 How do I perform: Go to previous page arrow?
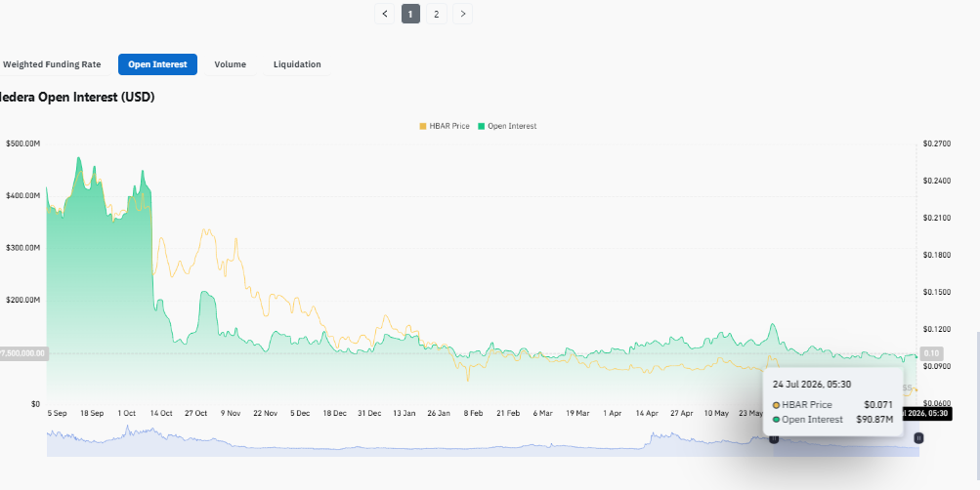coord(384,14)
